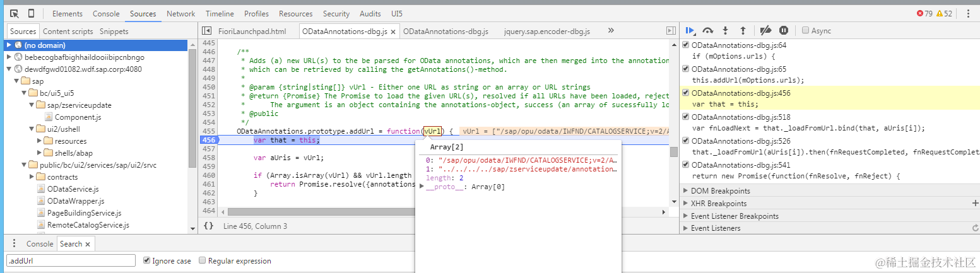Toggle pause on exceptions icon
This screenshot has height=273, width=980.
[784, 30]
